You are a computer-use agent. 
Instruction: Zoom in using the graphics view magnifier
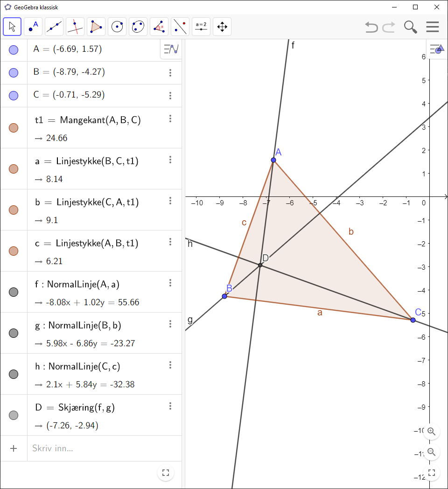click(x=431, y=432)
